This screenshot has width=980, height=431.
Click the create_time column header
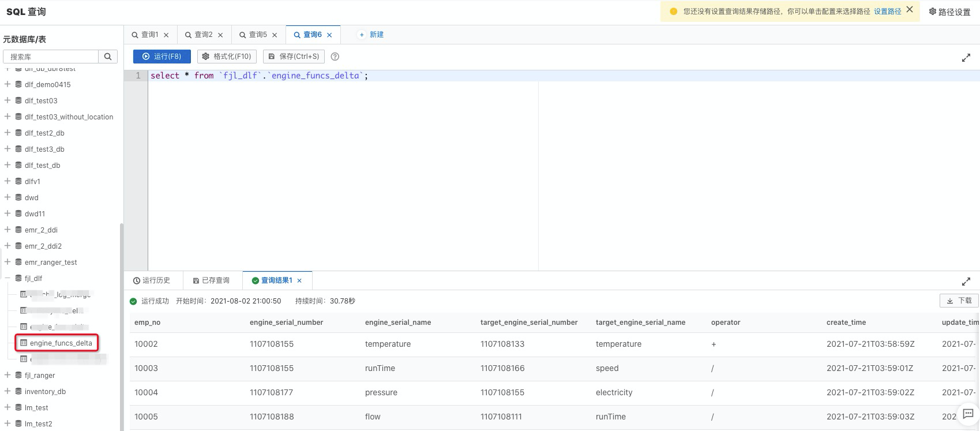coord(846,323)
